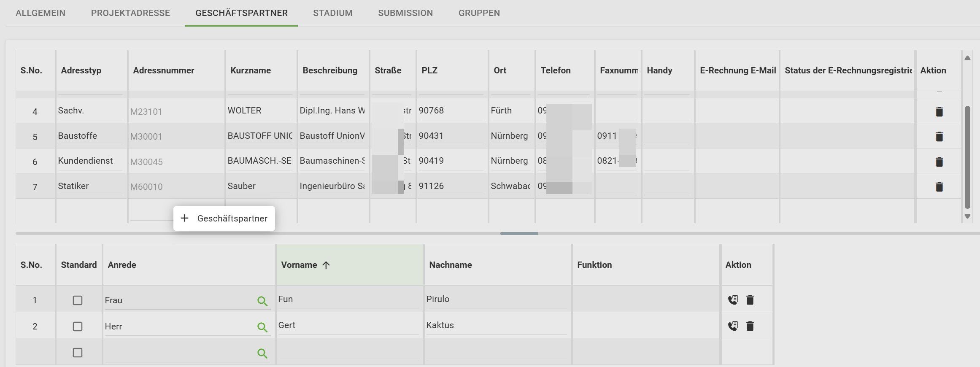Delete the Statiker Sauber row
Viewport: 980px width, 367px height.
click(x=939, y=187)
